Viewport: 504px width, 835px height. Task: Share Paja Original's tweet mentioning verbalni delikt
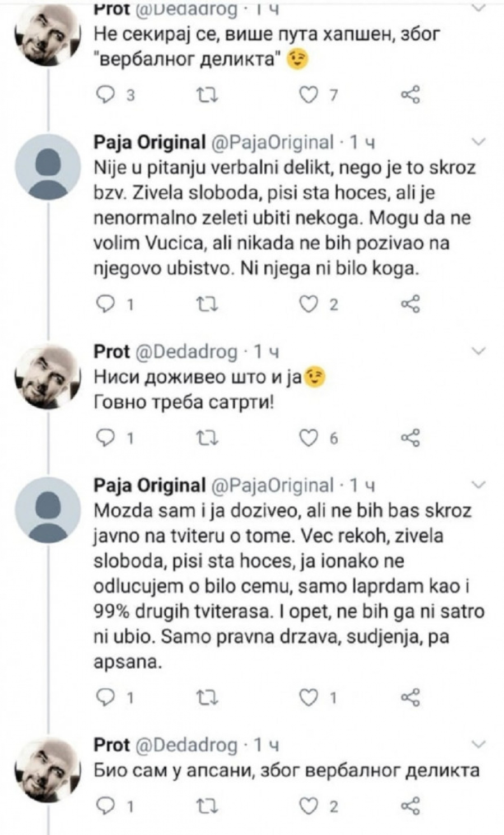pos(410,305)
